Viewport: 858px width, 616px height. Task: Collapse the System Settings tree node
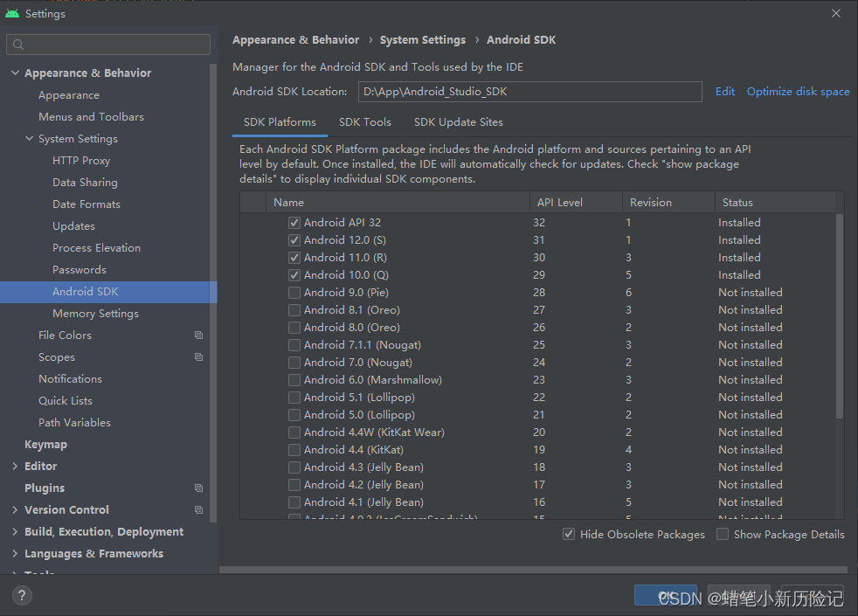click(x=29, y=138)
